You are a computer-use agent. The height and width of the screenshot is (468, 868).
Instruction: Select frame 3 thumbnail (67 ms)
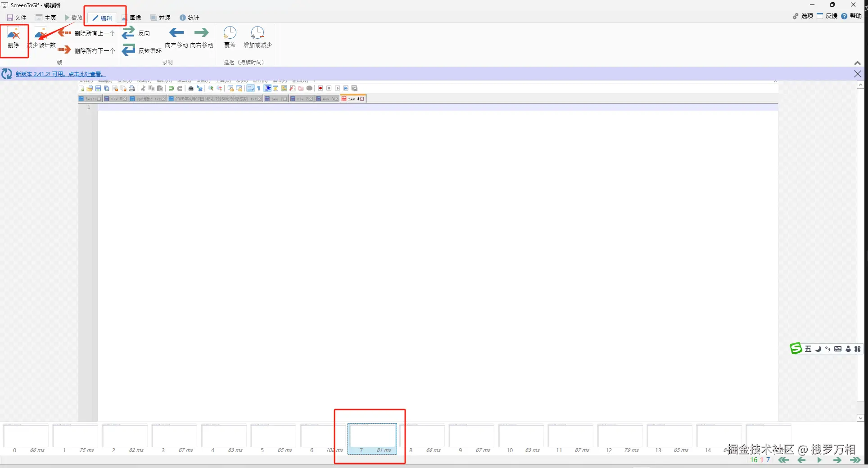[x=175, y=439]
